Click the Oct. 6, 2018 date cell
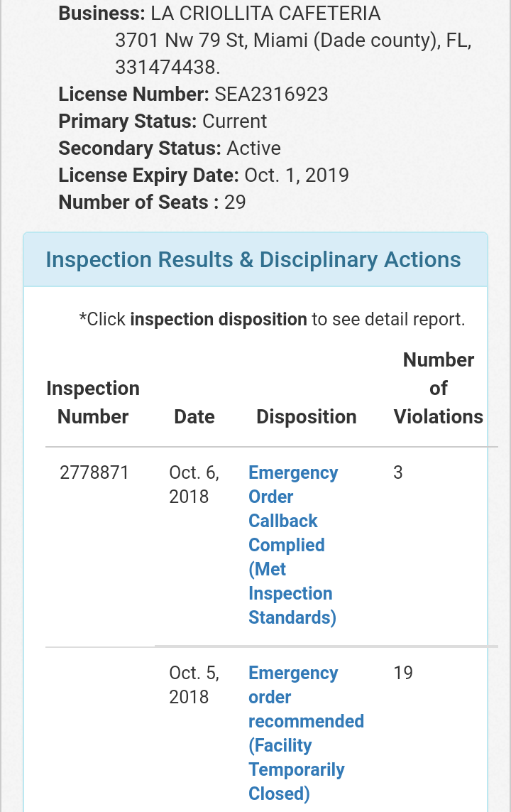The height and width of the screenshot is (812, 511). point(194,485)
